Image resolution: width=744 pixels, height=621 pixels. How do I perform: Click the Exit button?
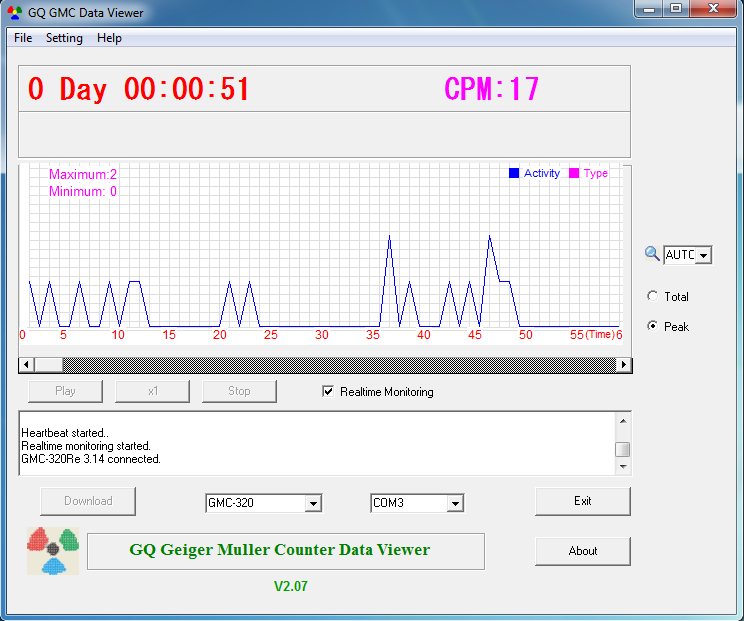coord(583,501)
